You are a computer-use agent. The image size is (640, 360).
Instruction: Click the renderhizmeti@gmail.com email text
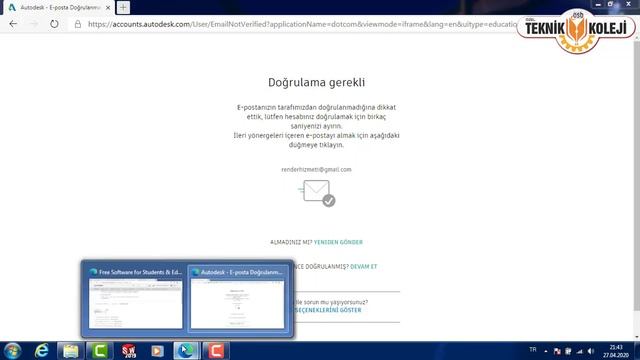tap(316, 169)
